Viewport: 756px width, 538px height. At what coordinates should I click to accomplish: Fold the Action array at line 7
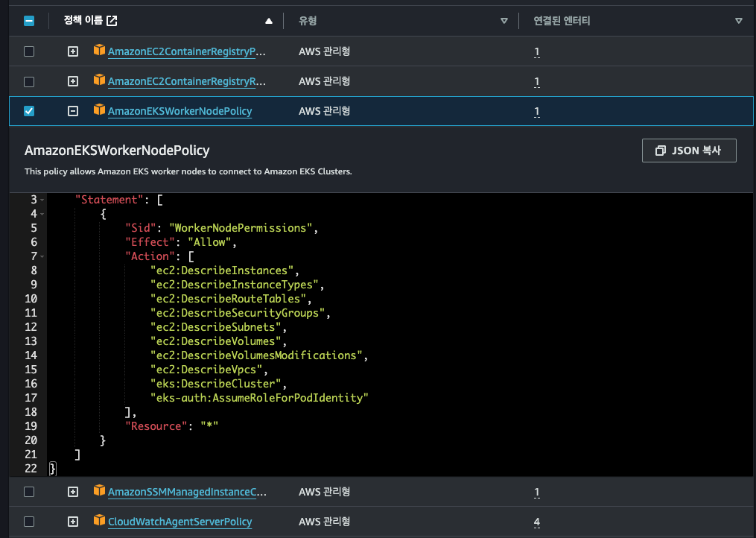(x=42, y=256)
